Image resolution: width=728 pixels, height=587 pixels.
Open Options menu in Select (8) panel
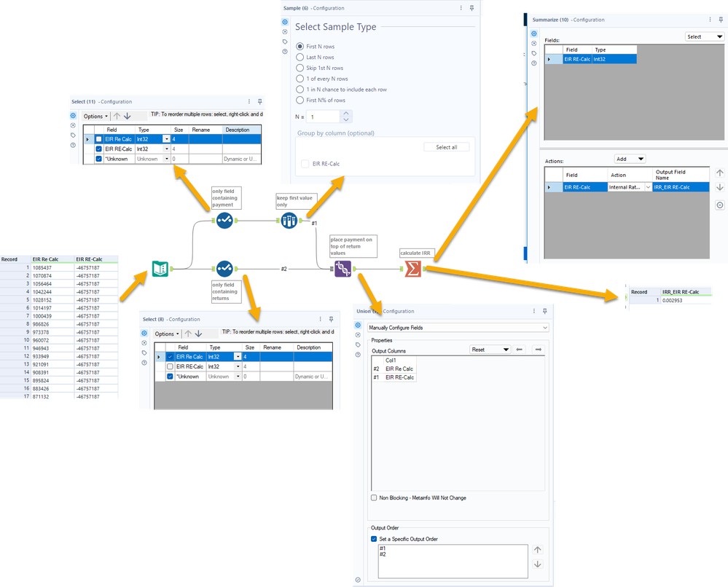pyautogui.click(x=167, y=334)
